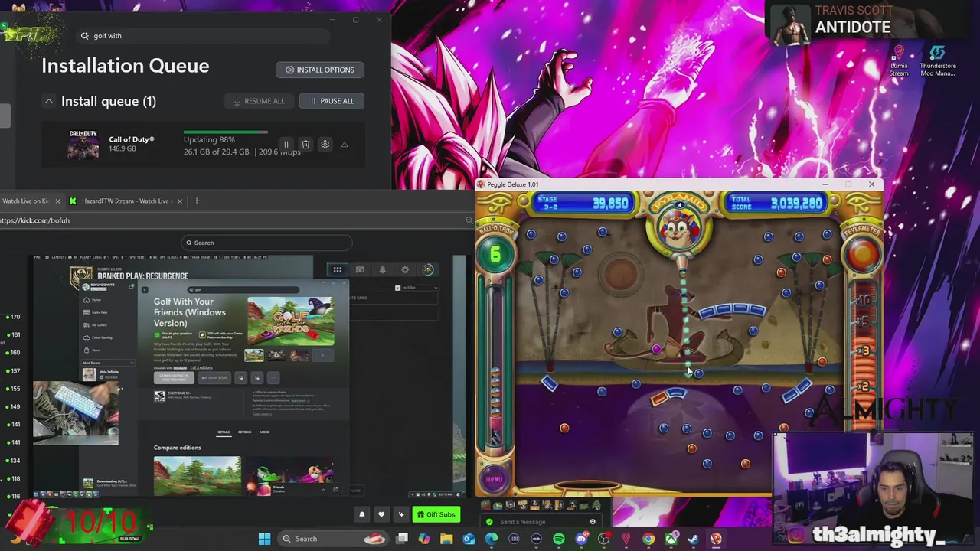980x551 pixels.
Task: Open a new browser tab
Action: click(197, 201)
